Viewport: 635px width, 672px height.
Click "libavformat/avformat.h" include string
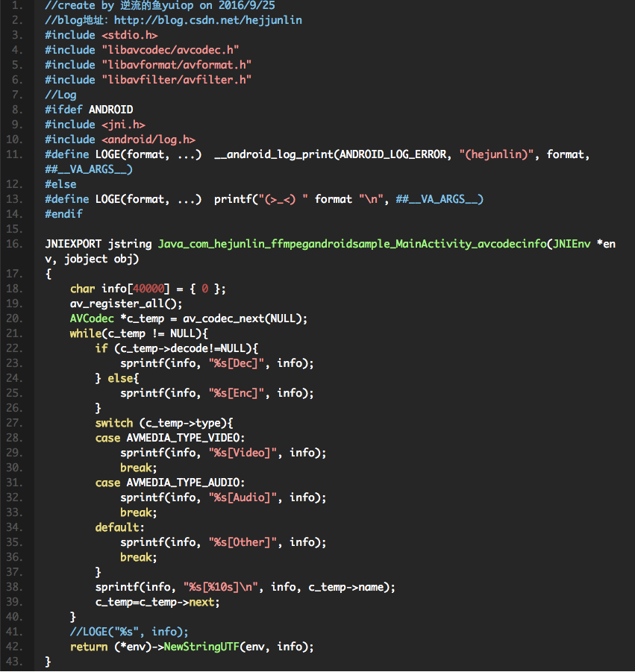[177, 65]
